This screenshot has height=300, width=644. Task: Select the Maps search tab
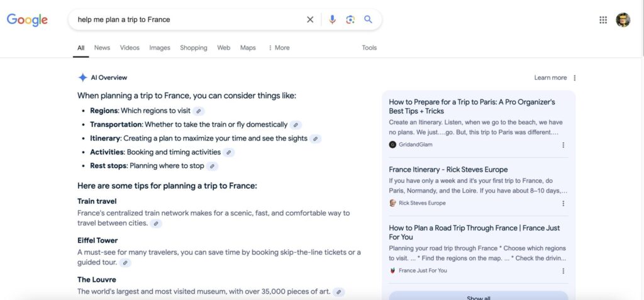pyautogui.click(x=248, y=48)
